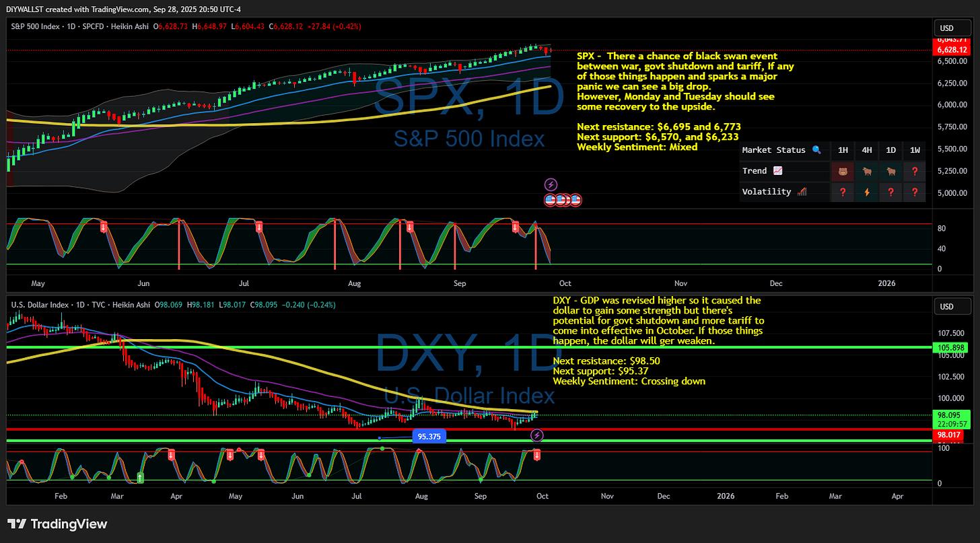The height and width of the screenshot is (543, 980).
Task: Switch to the 1W timeframe column
Action: [x=915, y=150]
